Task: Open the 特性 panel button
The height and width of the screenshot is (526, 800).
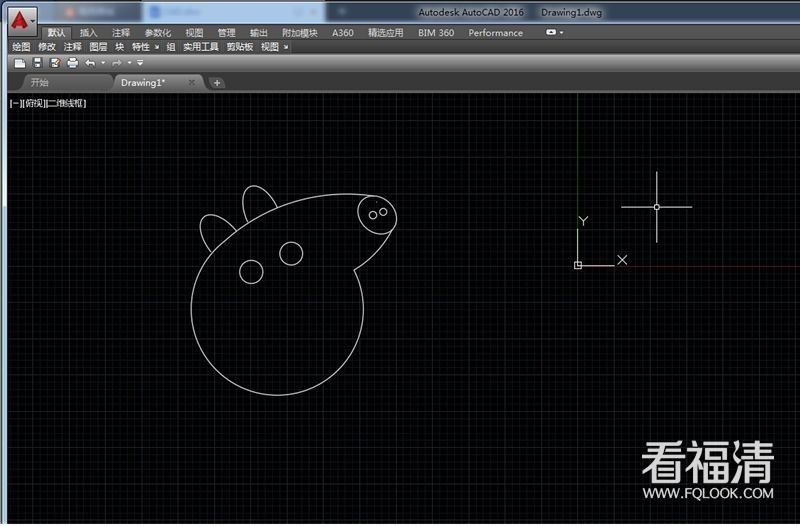Action: click(x=141, y=47)
